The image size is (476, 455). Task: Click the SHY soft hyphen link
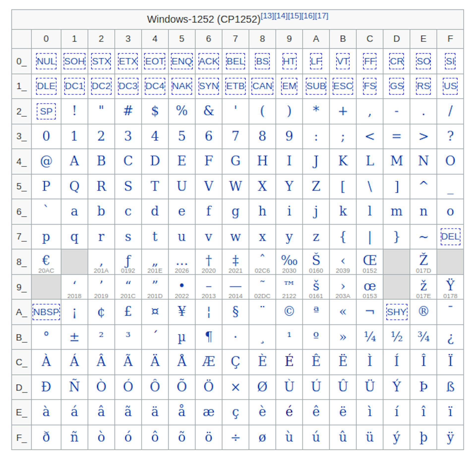[397, 312]
